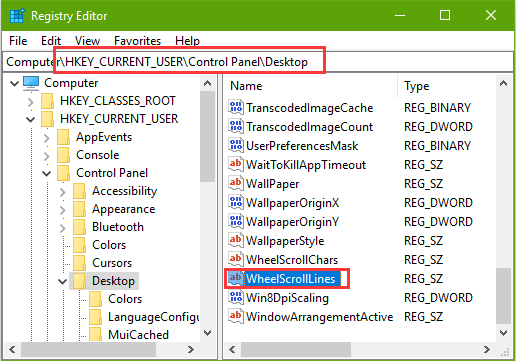Image resolution: width=516 pixels, height=361 pixels.
Task: Select the WheelScrollLines value
Action: coord(290,279)
